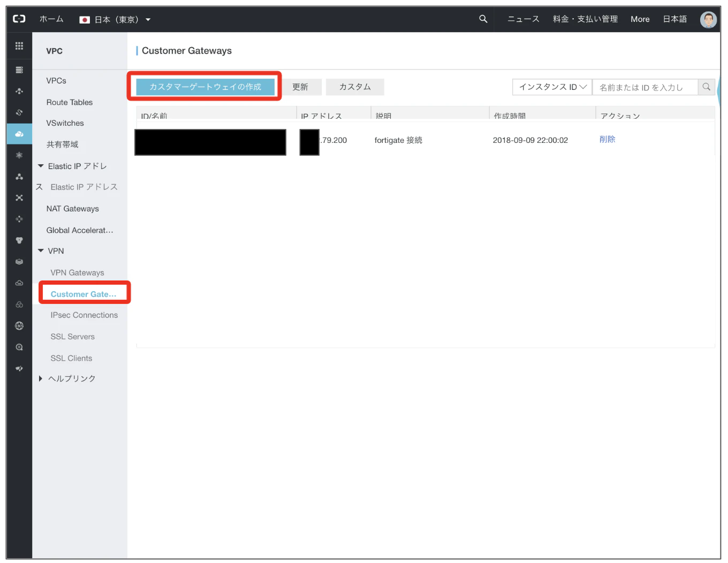Open NAT Gateways in the sidebar
This screenshot has width=728, height=563.
(73, 209)
